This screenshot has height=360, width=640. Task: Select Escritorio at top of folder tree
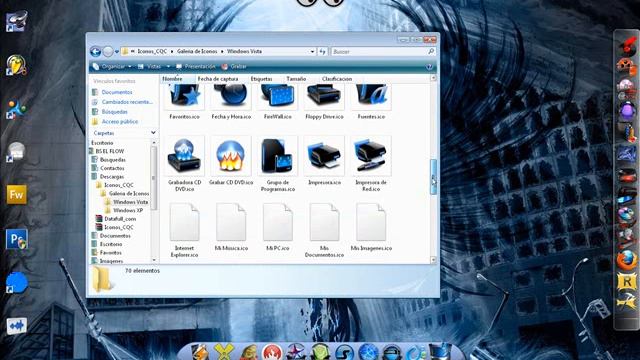(102, 143)
